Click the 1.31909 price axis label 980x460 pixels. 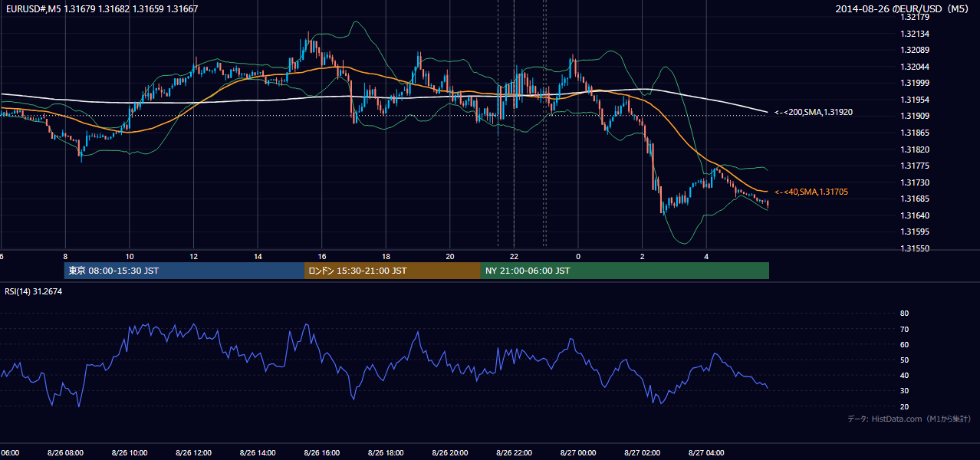coord(915,117)
